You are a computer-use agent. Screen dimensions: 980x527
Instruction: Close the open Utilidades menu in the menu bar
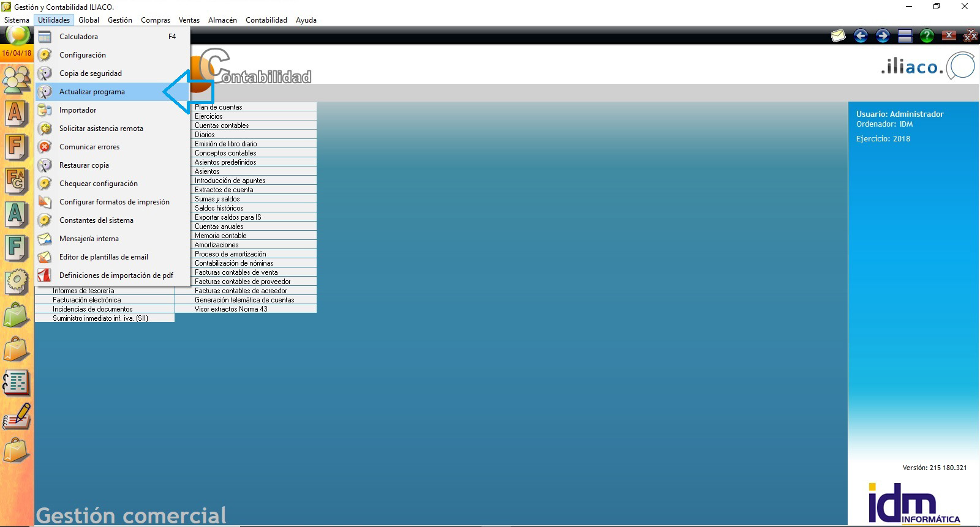click(54, 20)
